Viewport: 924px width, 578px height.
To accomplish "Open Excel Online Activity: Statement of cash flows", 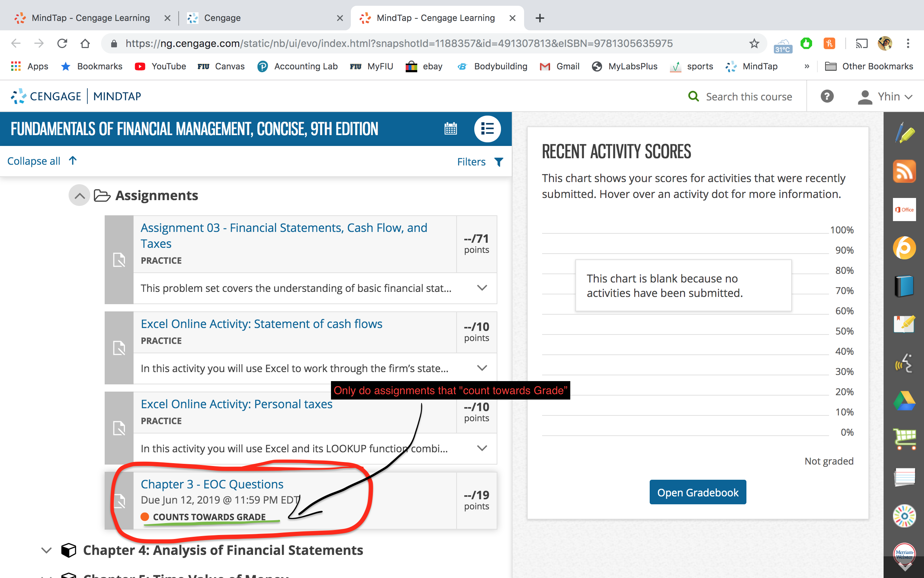I will (262, 324).
